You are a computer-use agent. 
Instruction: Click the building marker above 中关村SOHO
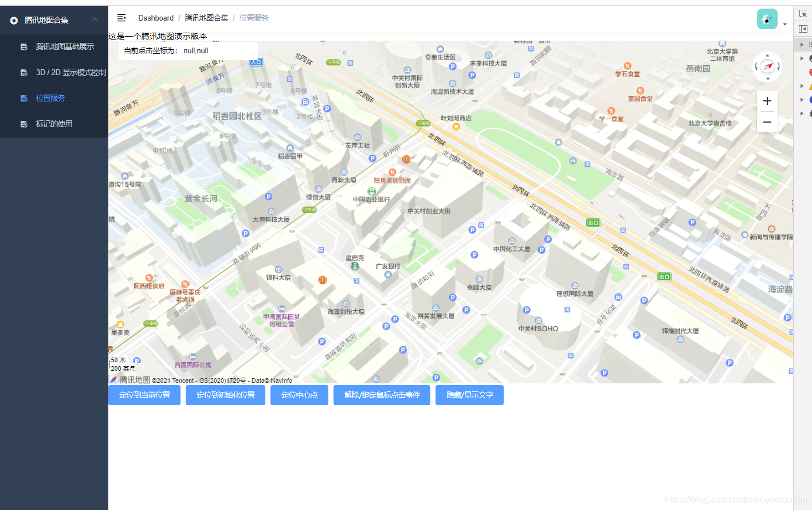538,320
